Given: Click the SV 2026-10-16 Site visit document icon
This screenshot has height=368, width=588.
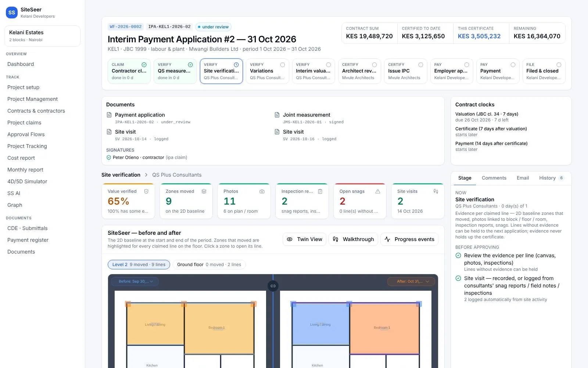Looking at the screenshot, I should [277, 132].
